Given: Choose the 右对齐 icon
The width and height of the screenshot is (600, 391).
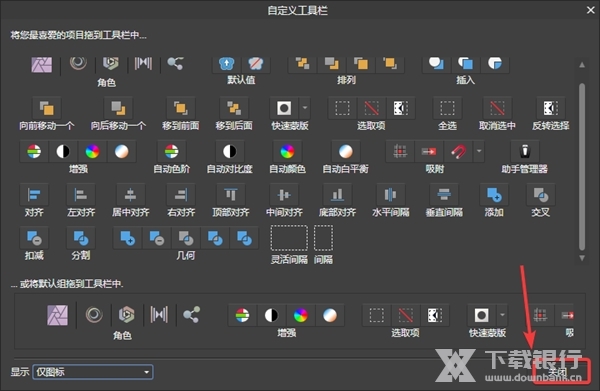Looking at the screenshot, I should tap(181, 195).
